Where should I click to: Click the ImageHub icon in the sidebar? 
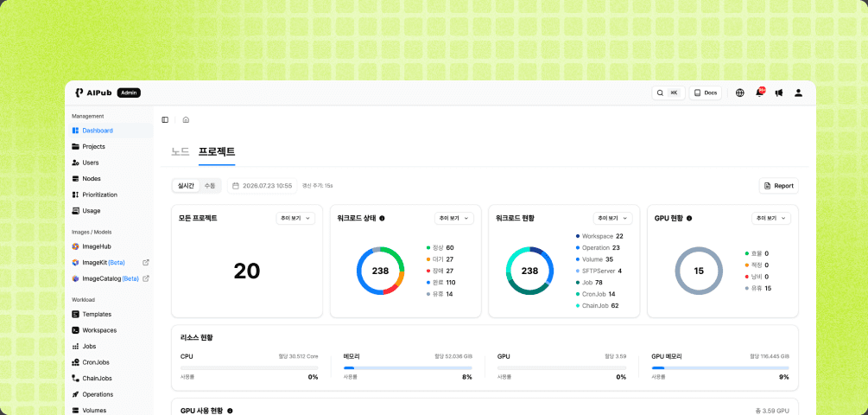click(76, 246)
